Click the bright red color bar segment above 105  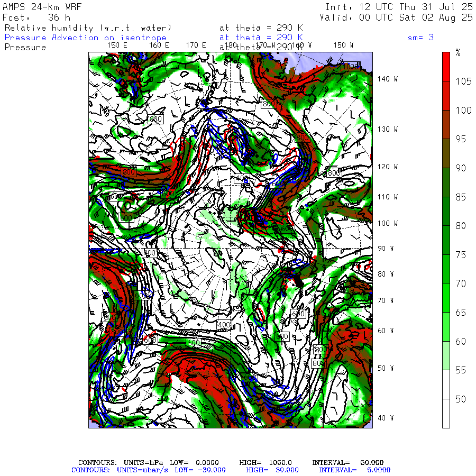[446, 67]
